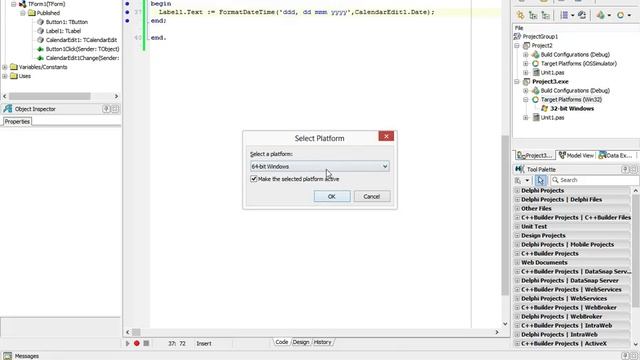The image size is (640, 360).
Task: Expand the Delphi Projects palette category
Action: [x=517, y=191]
